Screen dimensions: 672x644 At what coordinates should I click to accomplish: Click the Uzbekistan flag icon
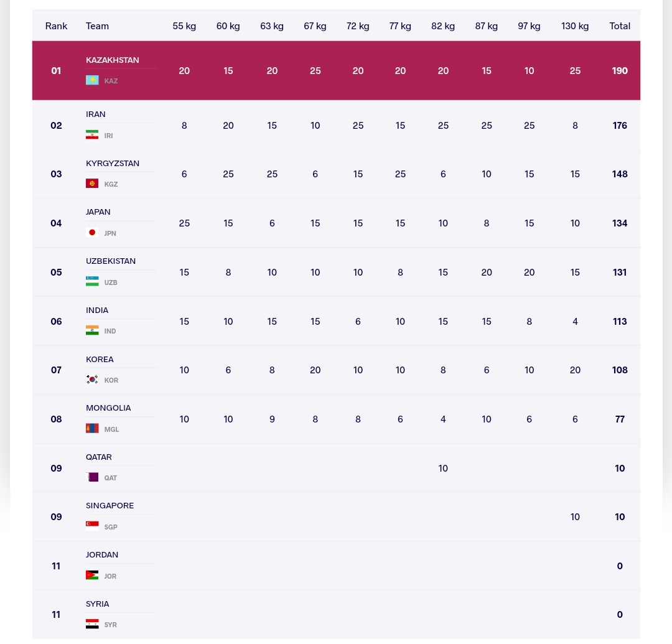pyautogui.click(x=92, y=281)
